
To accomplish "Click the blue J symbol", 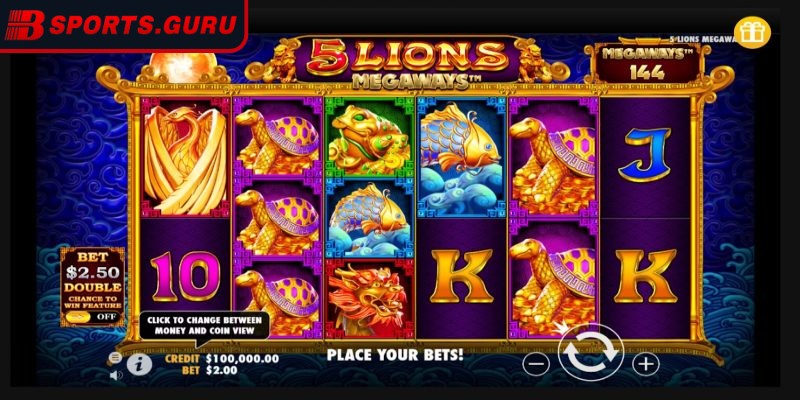I will coord(645,155).
